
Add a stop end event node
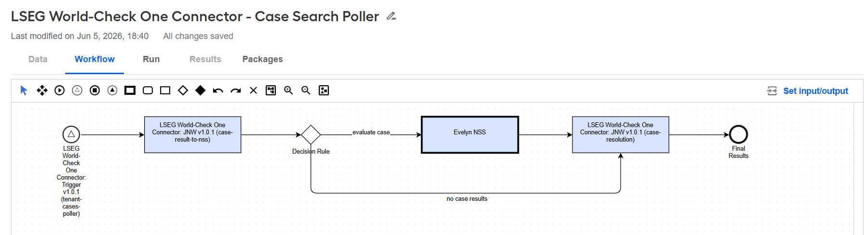pyautogui.click(x=95, y=90)
